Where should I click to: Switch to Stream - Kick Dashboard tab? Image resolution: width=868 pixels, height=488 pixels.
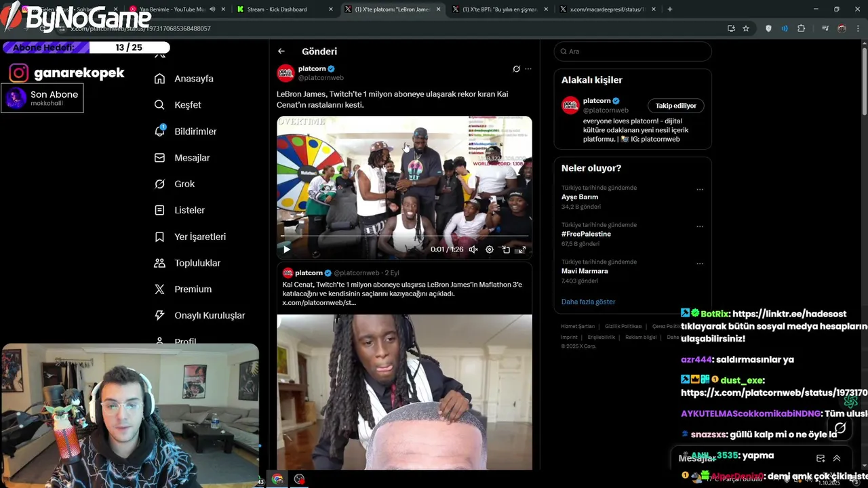pyautogui.click(x=283, y=9)
